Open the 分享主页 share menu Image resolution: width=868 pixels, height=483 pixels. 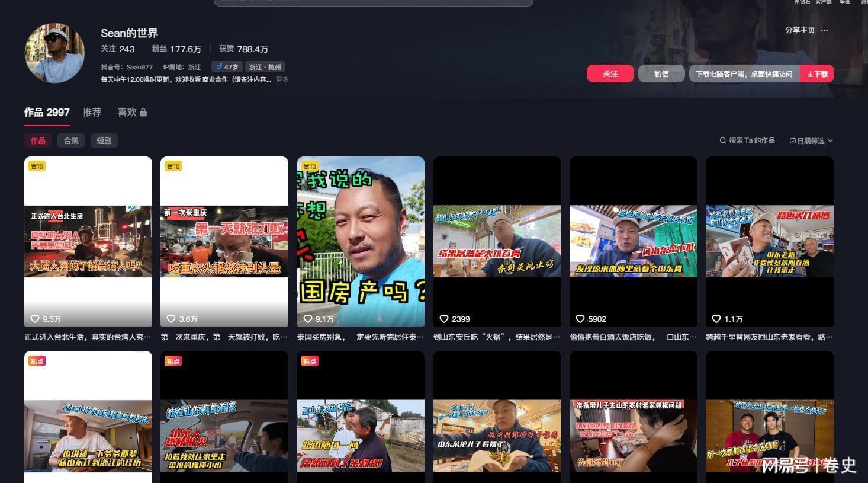coord(799,30)
